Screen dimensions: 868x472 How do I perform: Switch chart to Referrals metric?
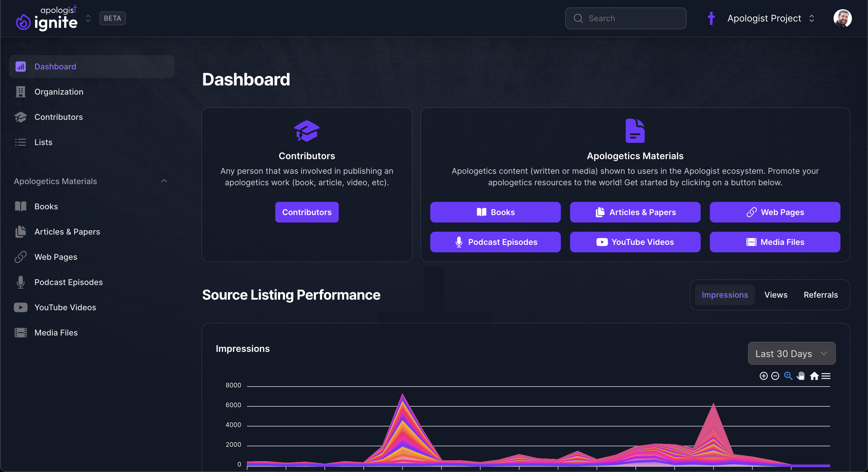tap(820, 294)
